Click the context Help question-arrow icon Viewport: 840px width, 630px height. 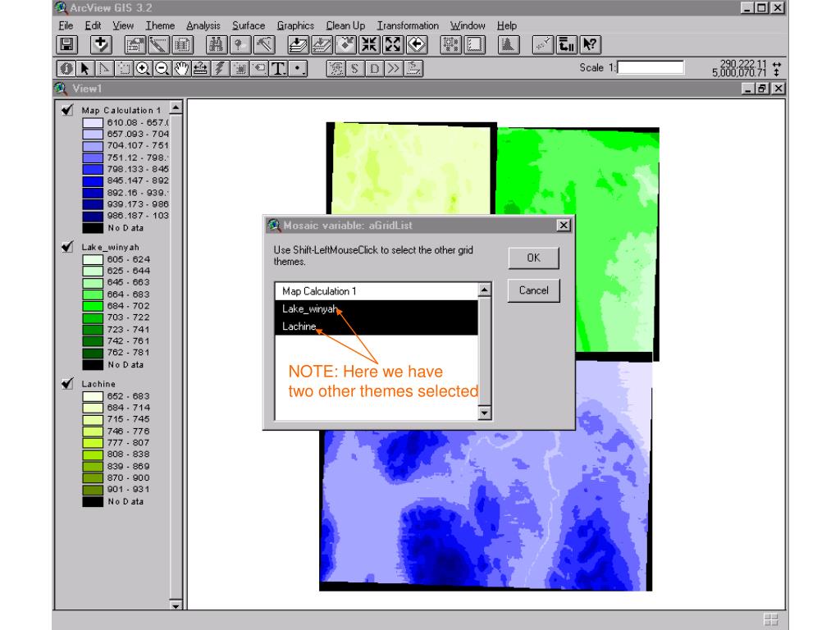[x=590, y=44]
